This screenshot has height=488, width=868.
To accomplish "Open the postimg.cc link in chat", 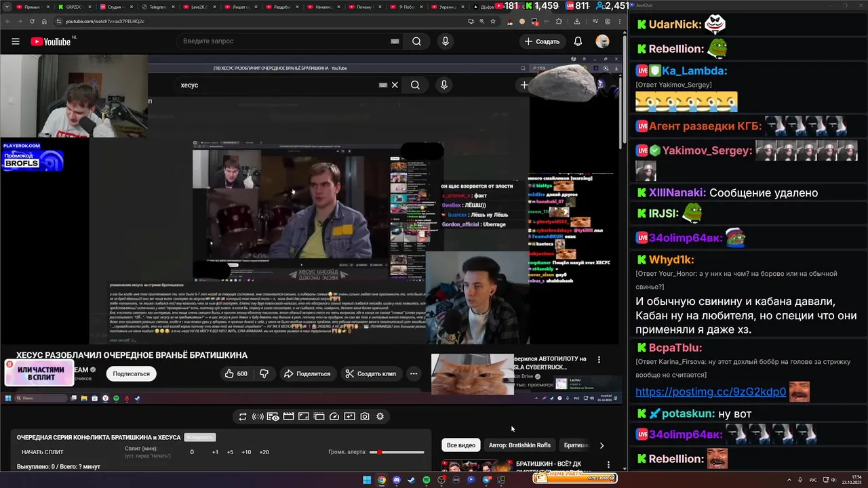I will pyautogui.click(x=711, y=392).
